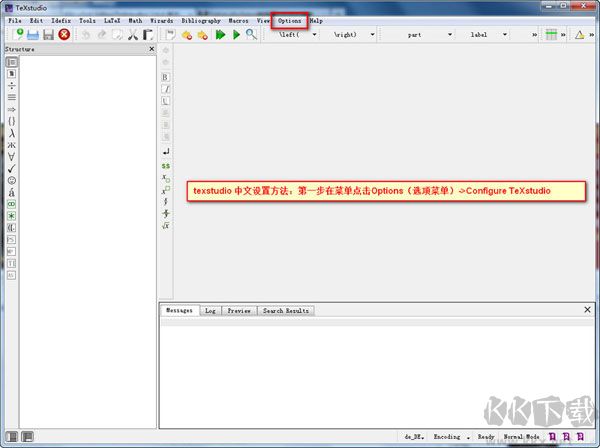Screen dimensions: 600x448
Task: Click the Normal Mode status bar entry
Action: (521, 437)
